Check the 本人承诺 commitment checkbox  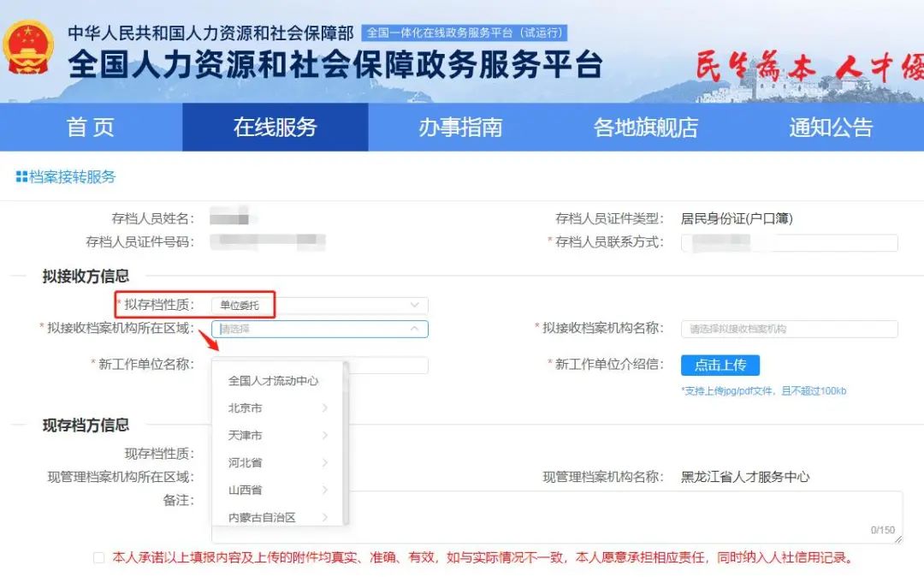(98, 557)
